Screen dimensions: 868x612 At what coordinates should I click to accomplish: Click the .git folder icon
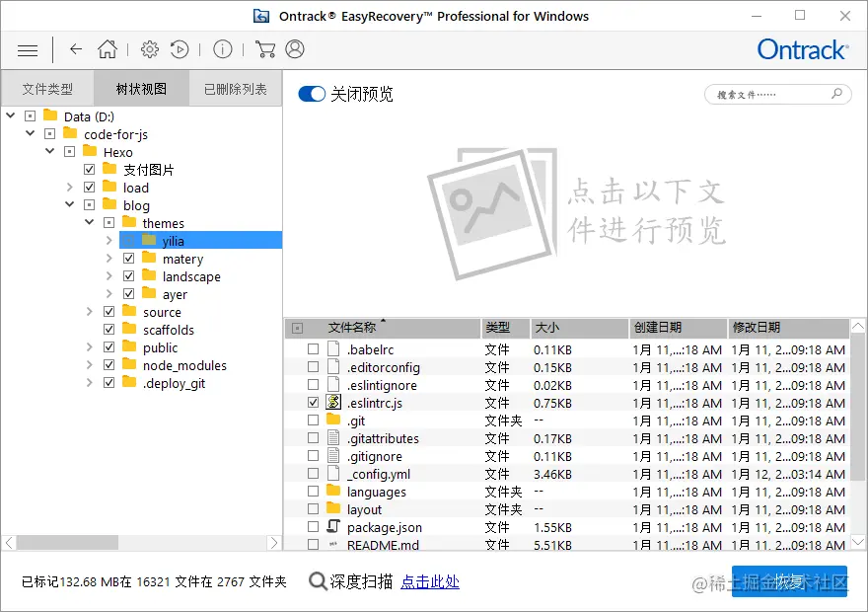point(333,420)
